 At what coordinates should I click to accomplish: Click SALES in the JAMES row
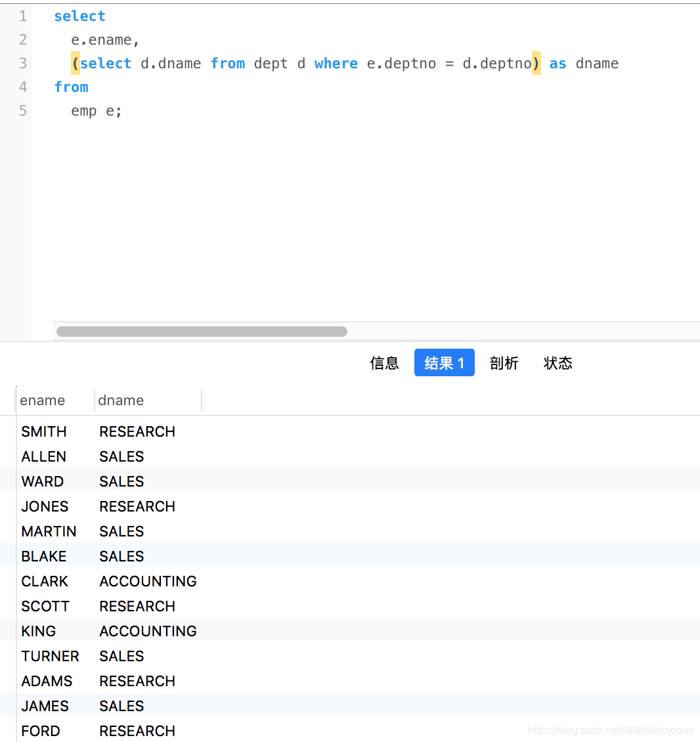click(121, 706)
